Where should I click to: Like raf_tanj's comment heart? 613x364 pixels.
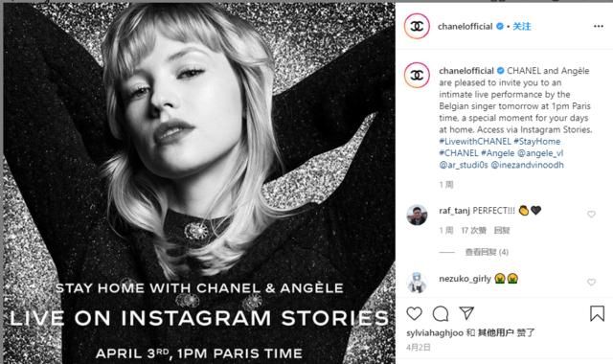click(x=591, y=214)
